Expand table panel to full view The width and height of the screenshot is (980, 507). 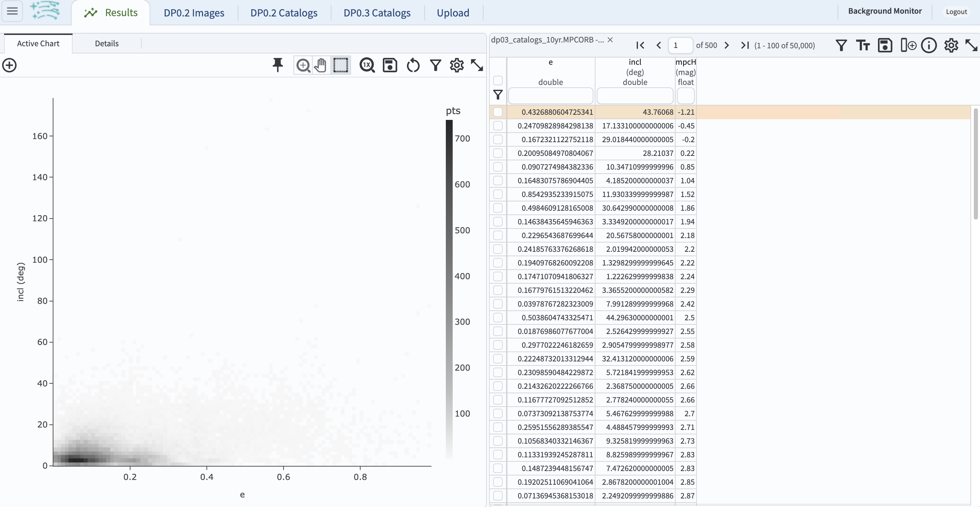[x=971, y=45]
